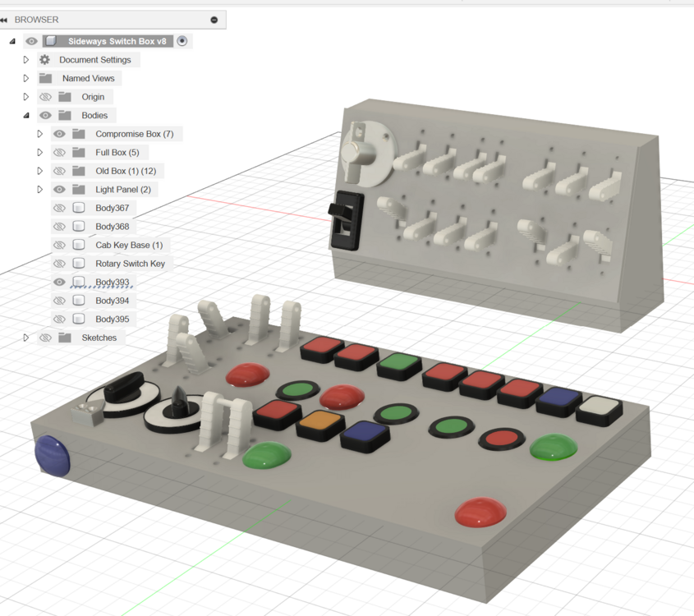Click the Document Settings gear icon

pos(45,60)
